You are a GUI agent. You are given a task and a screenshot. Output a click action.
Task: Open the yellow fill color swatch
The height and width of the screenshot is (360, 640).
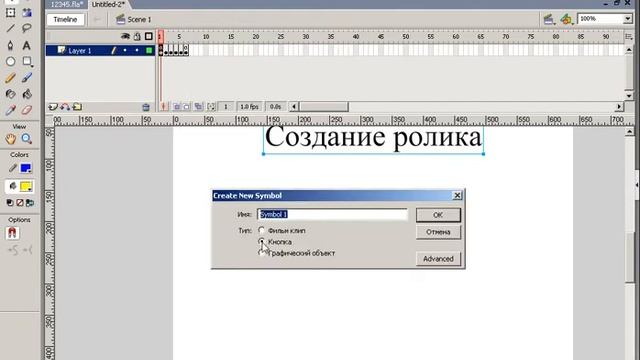pyautogui.click(x=26, y=187)
